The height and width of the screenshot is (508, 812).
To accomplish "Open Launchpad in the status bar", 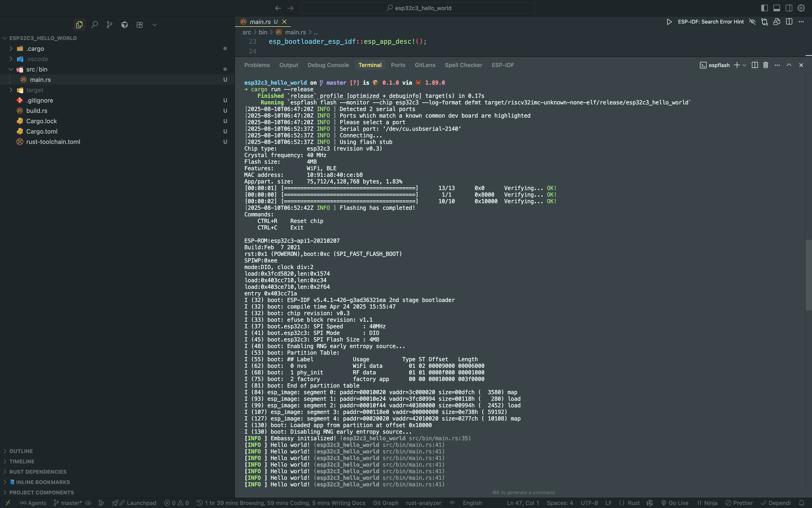I will (x=135, y=503).
